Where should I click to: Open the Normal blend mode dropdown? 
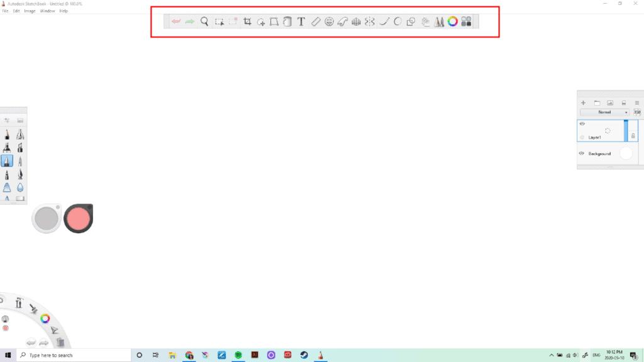(605, 112)
